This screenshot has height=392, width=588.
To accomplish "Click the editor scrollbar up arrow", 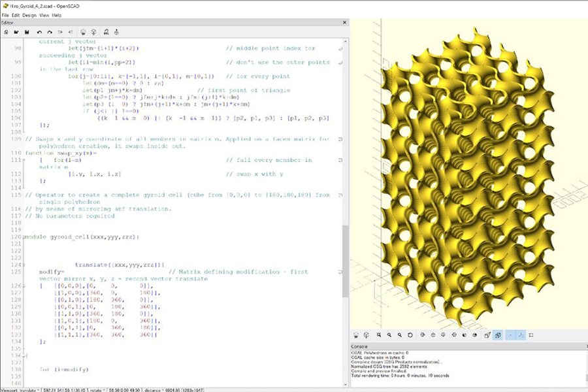I will [x=346, y=41].
